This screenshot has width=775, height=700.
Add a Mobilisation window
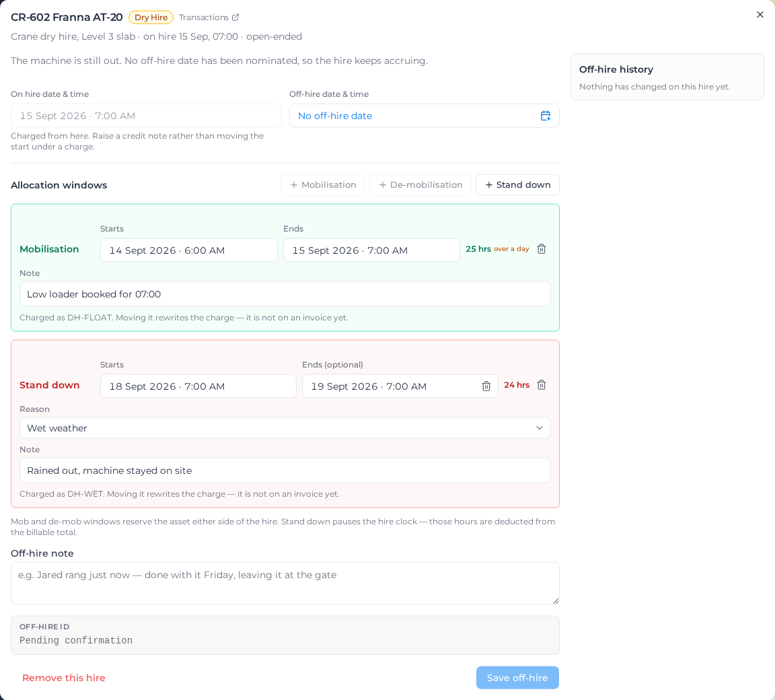pyautogui.click(x=323, y=185)
